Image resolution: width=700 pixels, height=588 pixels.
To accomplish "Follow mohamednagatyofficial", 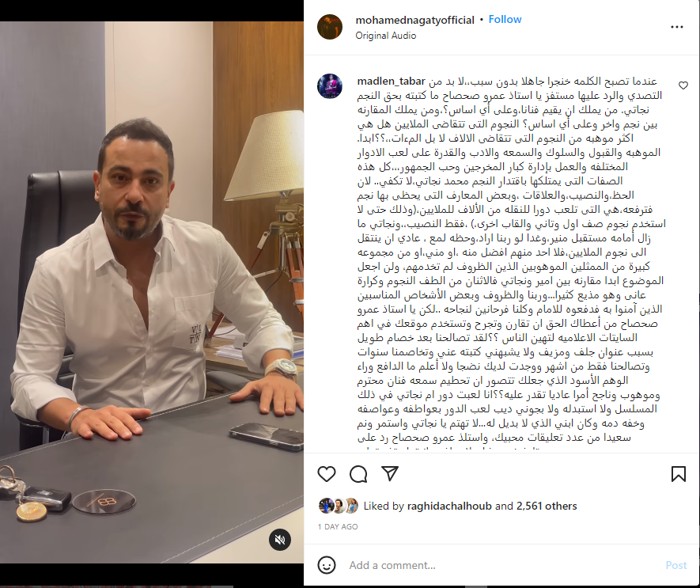I will tap(505, 20).
